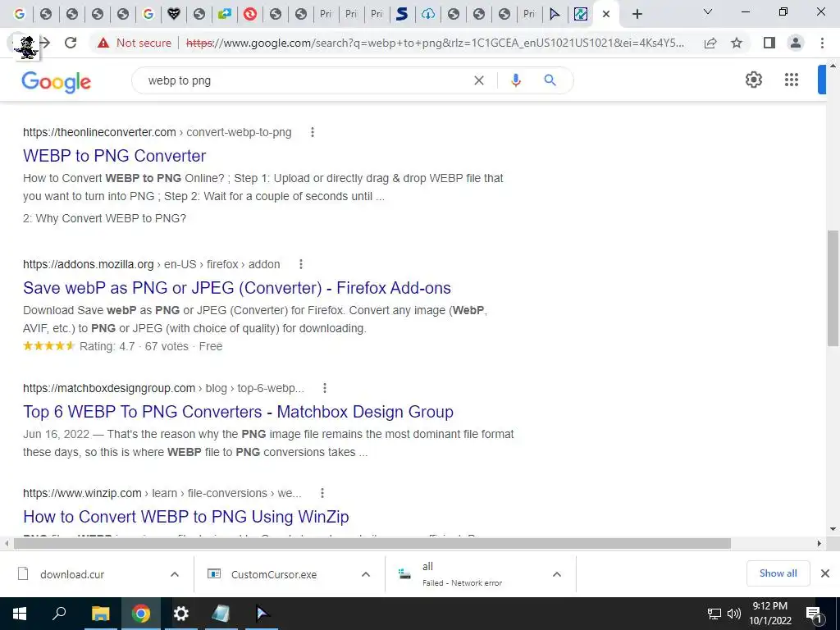Open the Google apps grid
This screenshot has width=840, height=630.
792,80
